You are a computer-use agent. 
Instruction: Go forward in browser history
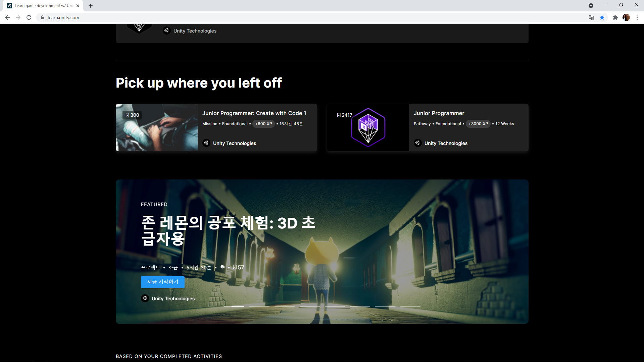tap(18, 17)
